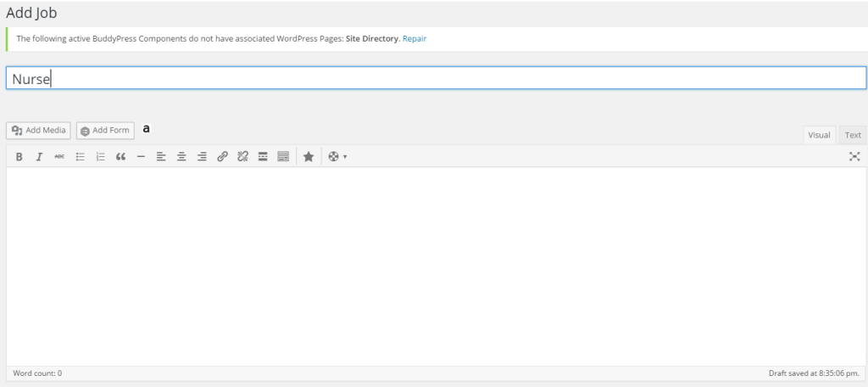Insert or edit a link
868x387 pixels.
[x=222, y=157]
